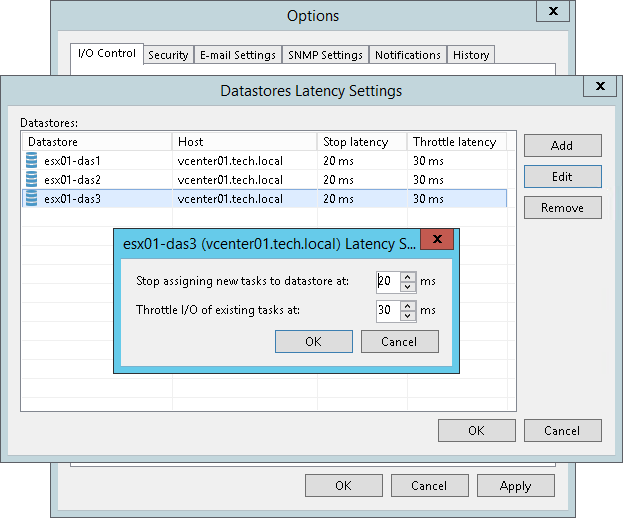
Task: Click OK in the Options window
Action: click(x=344, y=485)
